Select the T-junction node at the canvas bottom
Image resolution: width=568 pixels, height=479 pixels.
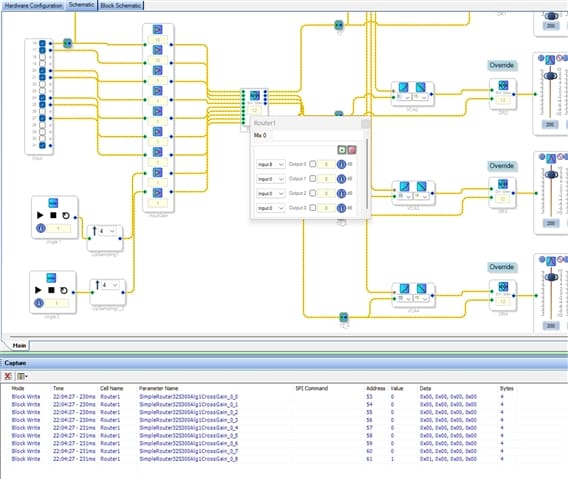click(x=344, y=317)
